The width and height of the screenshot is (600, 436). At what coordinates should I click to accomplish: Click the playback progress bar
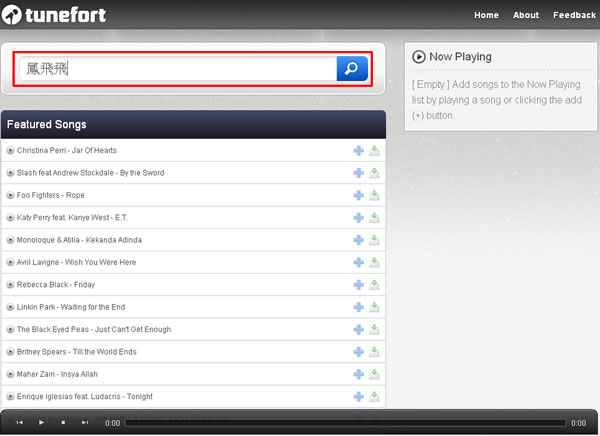tap(346, 423)
